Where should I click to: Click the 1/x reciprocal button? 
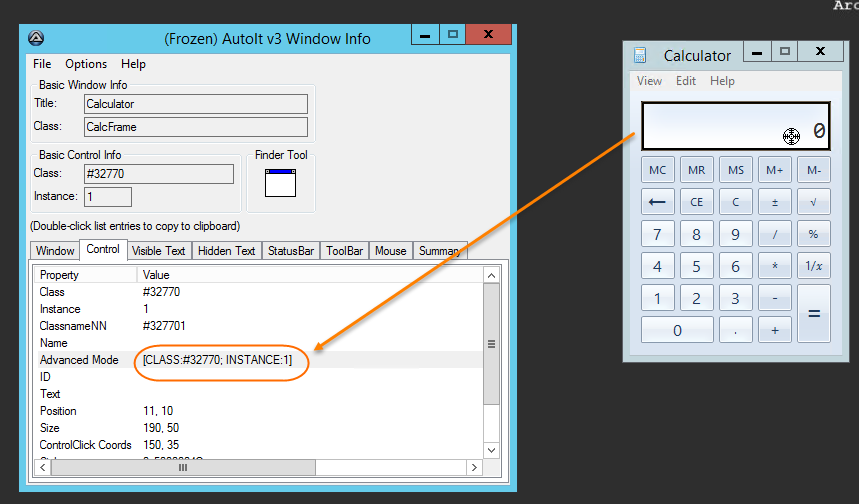coord(814,266)
